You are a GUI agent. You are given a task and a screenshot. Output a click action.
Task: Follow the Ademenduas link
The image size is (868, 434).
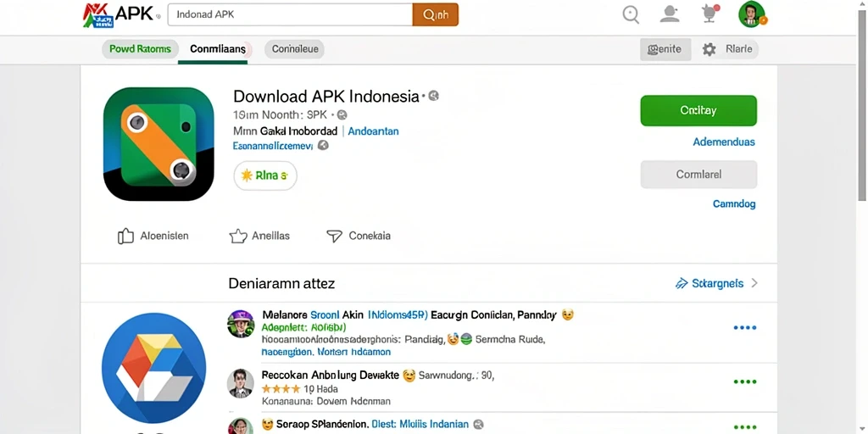click(x=724, y=142)
